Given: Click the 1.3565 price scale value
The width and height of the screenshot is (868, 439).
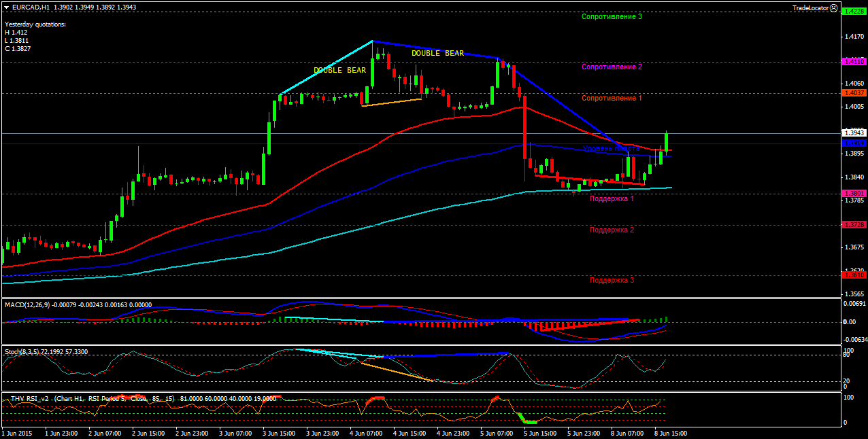Looking at the screenshot, I should coord(854,294).
